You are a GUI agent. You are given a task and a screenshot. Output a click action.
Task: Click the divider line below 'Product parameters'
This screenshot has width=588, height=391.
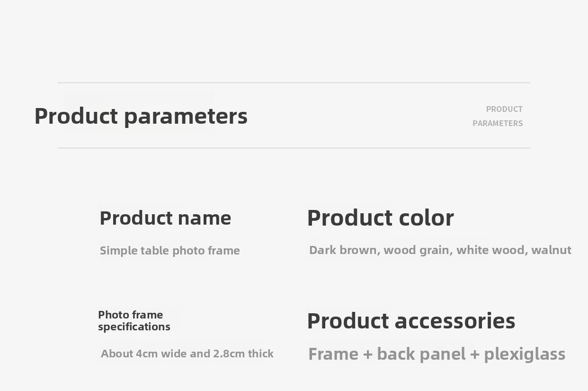[294, 148]
